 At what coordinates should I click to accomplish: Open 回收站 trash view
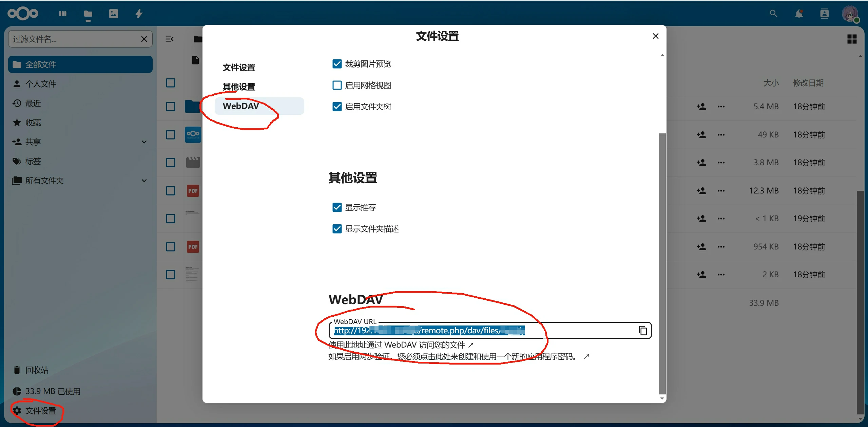pos(80,370)
